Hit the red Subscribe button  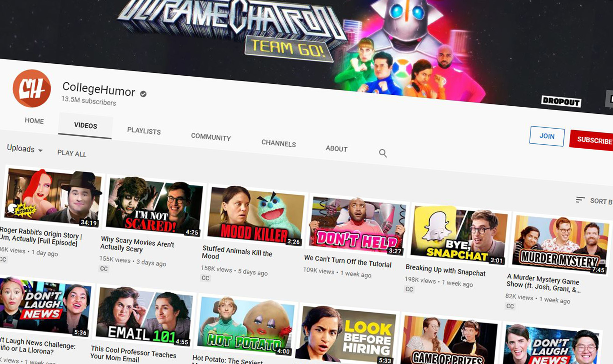[594, 140]
